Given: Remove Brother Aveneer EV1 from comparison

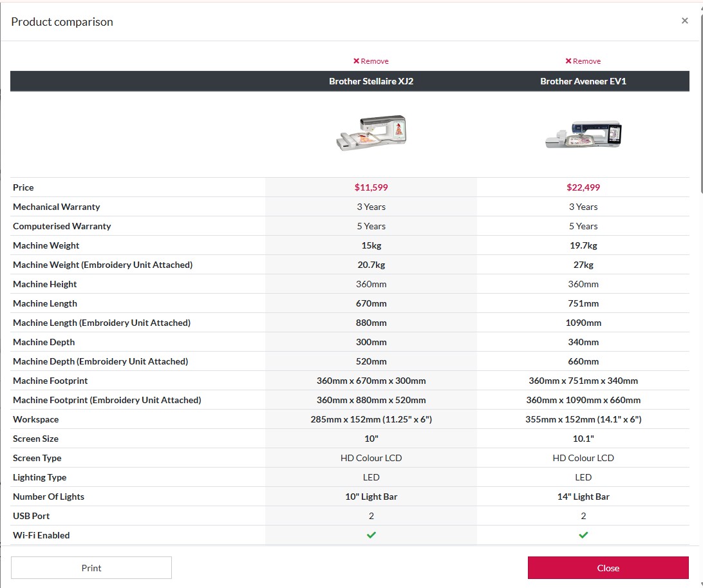Looking at the screenshot, I should 583,61.
